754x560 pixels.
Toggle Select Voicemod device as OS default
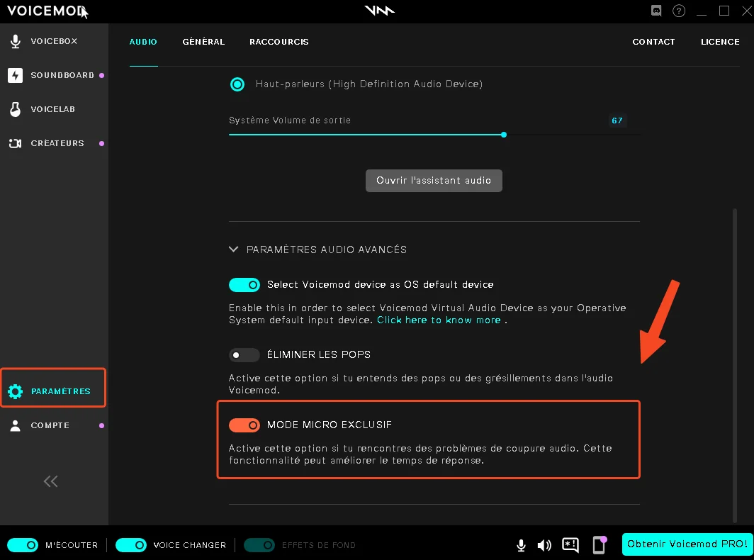coord(244,285)
